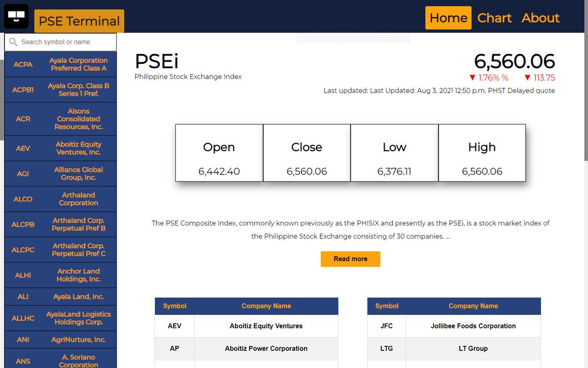Click the 113.75 point change

point(539,78)
